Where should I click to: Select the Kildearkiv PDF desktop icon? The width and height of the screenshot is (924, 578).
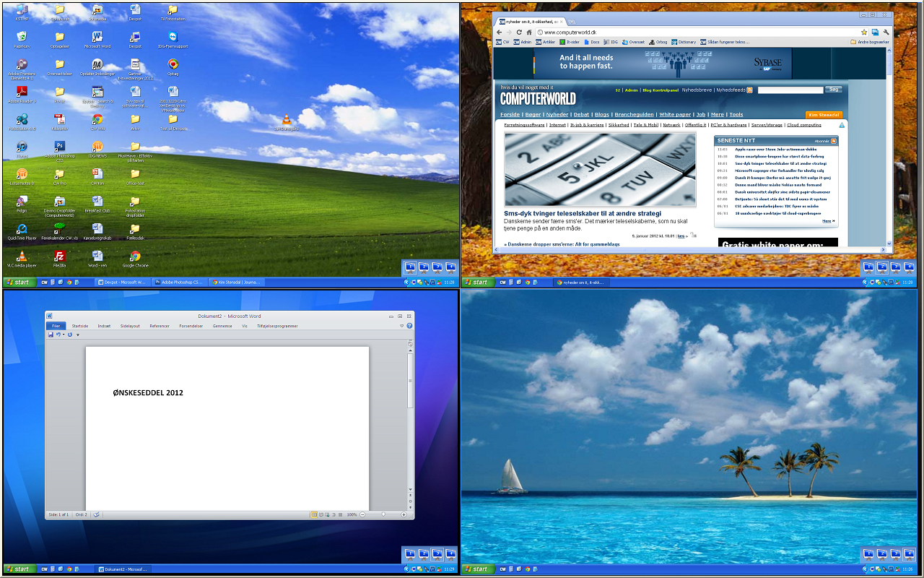point(60,122)
